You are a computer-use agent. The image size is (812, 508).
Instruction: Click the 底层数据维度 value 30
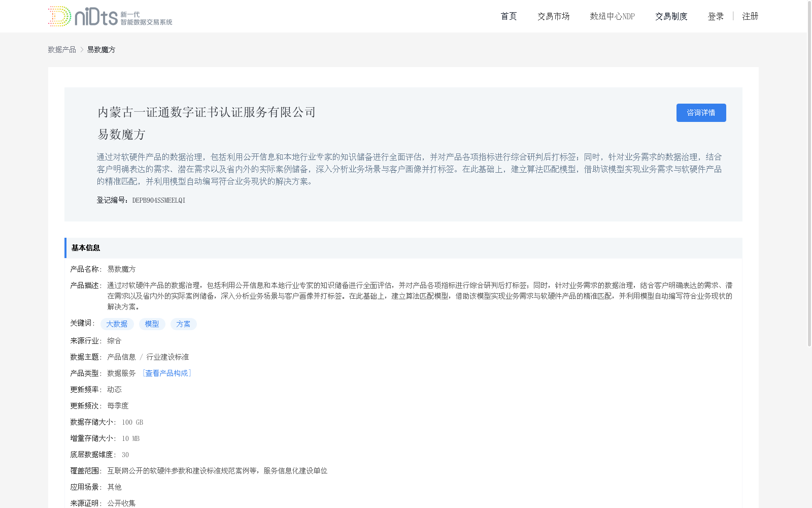pyautogui.click(x=125, y=455)
